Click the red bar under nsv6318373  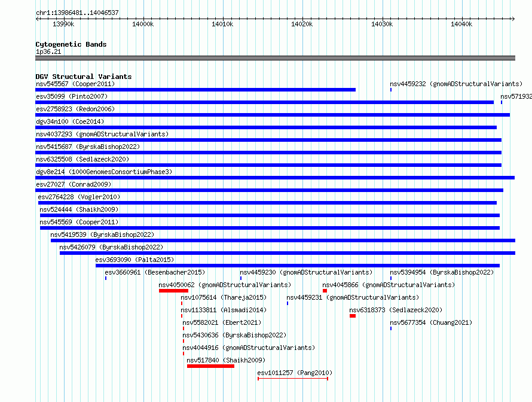353,316
